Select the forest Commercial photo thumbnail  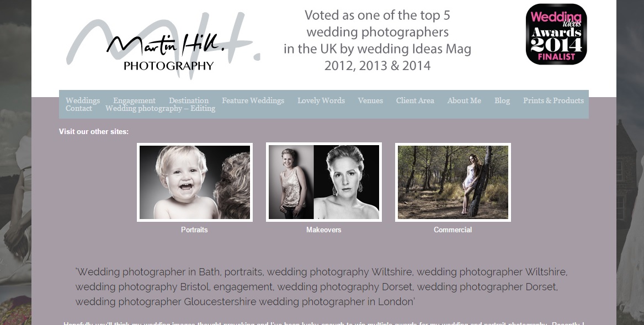point(453,182)
